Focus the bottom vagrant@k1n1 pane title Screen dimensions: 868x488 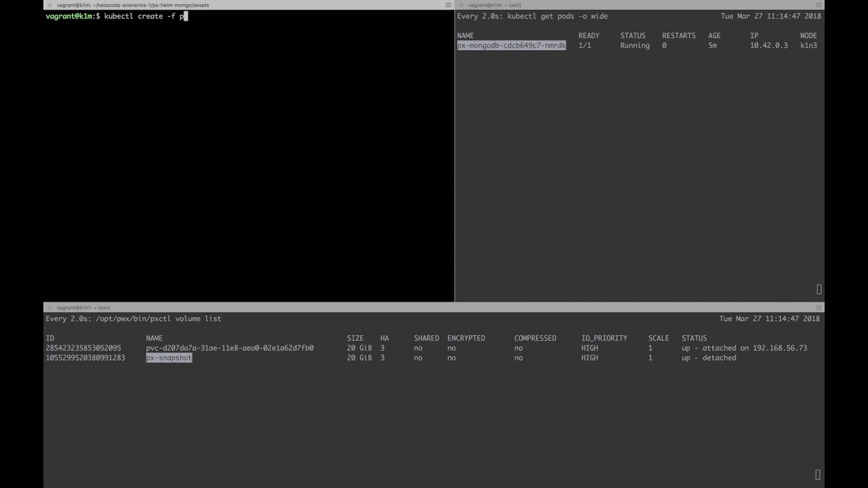tap(83, 307)
